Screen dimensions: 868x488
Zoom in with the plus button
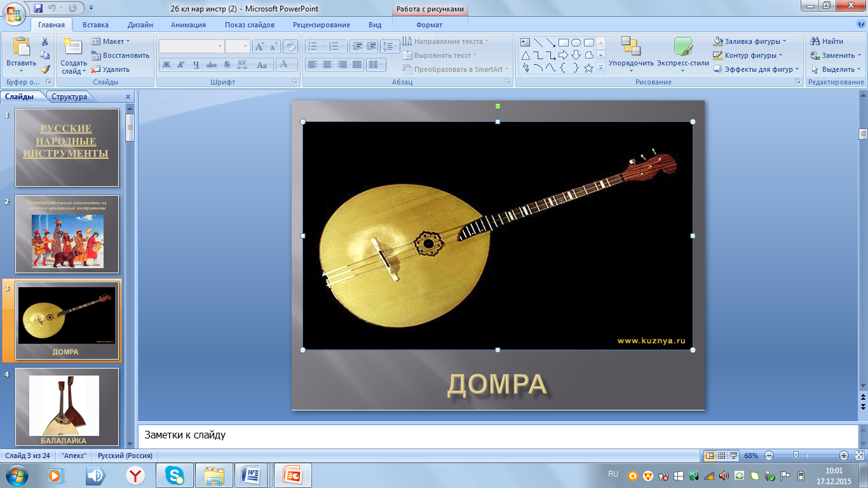pos(844,456)
